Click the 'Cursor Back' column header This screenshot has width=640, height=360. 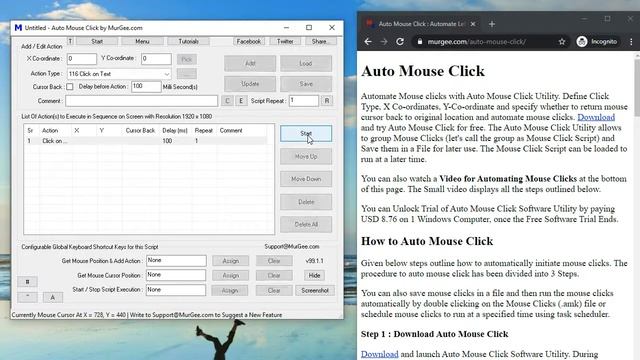[x=140, y=131]
